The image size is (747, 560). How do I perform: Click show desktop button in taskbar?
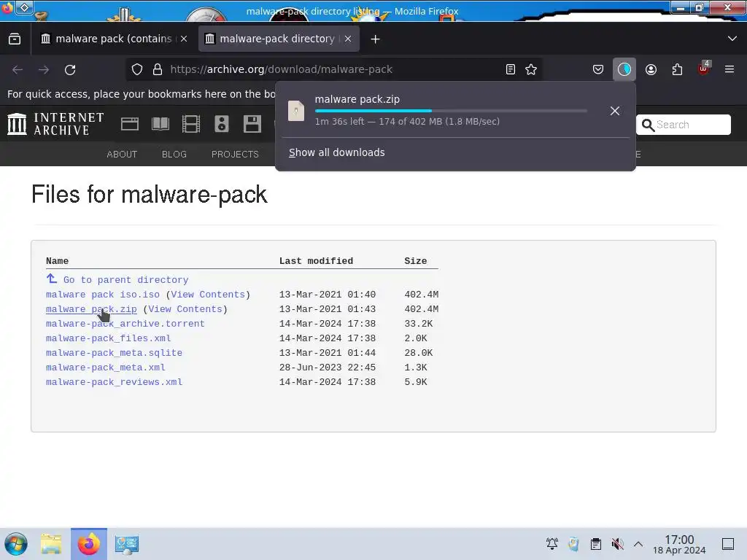(728, 544)
